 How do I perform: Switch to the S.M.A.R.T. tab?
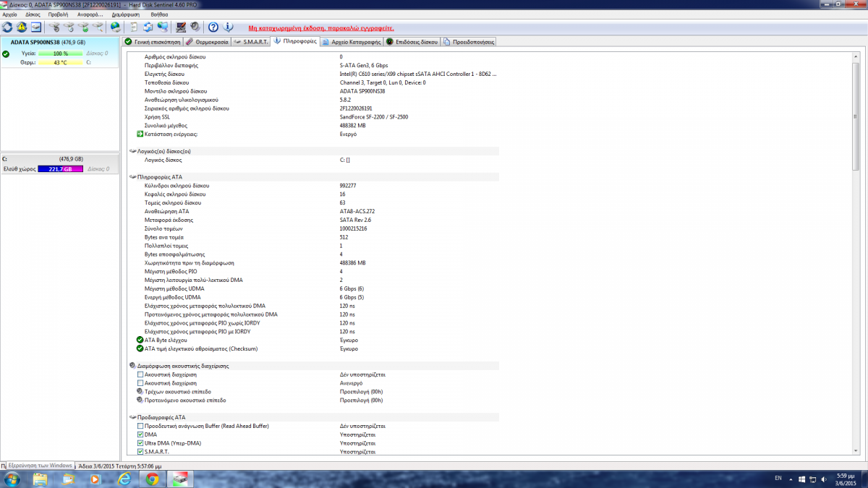point(251,42)
